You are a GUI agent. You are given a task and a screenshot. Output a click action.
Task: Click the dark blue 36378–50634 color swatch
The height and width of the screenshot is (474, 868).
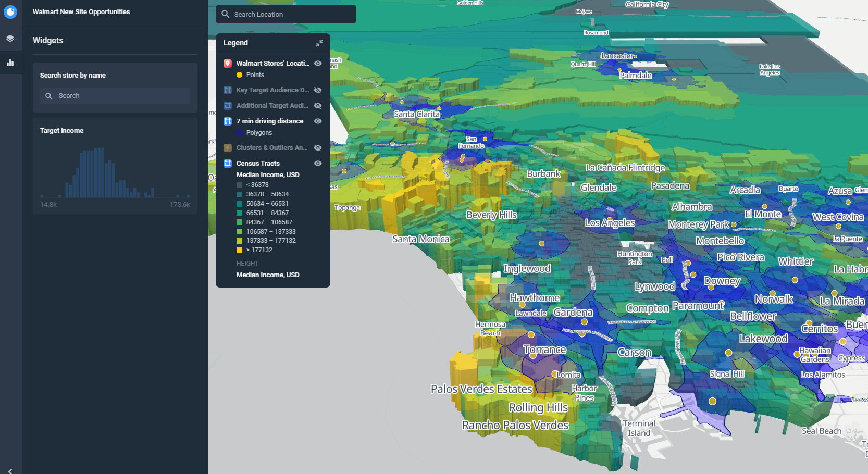point(240,194)
